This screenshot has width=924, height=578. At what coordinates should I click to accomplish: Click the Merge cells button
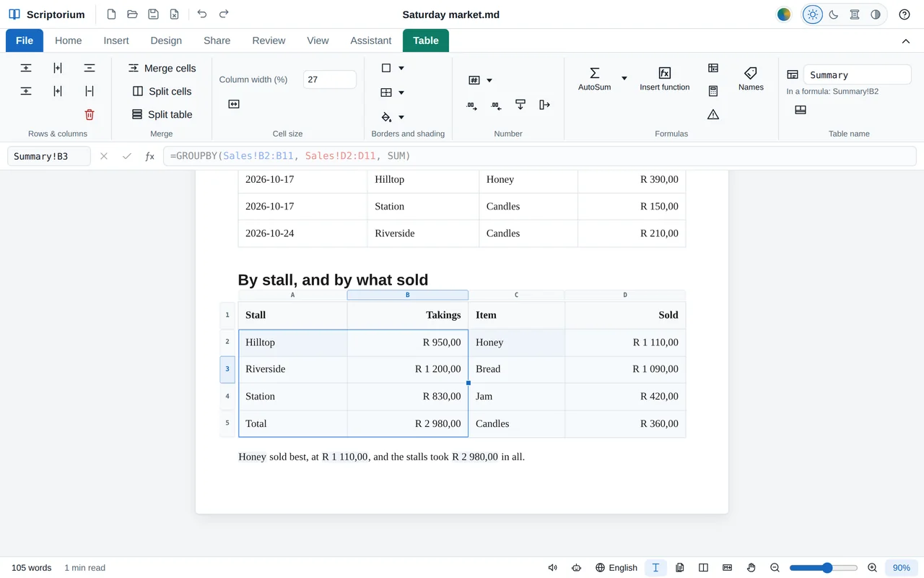point(162,68)
